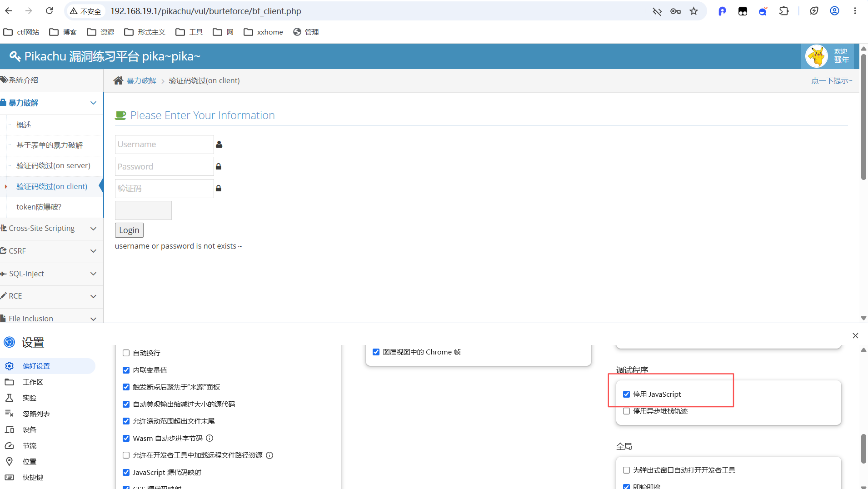Open the Chrome three-dot menu

pyautogui.click(x=855, y=11)
